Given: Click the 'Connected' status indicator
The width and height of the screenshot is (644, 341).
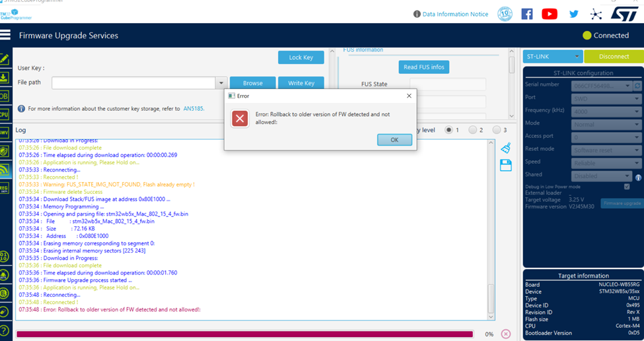Looking at the screenshot, I should pyautogui.click(x=606, y=36).
